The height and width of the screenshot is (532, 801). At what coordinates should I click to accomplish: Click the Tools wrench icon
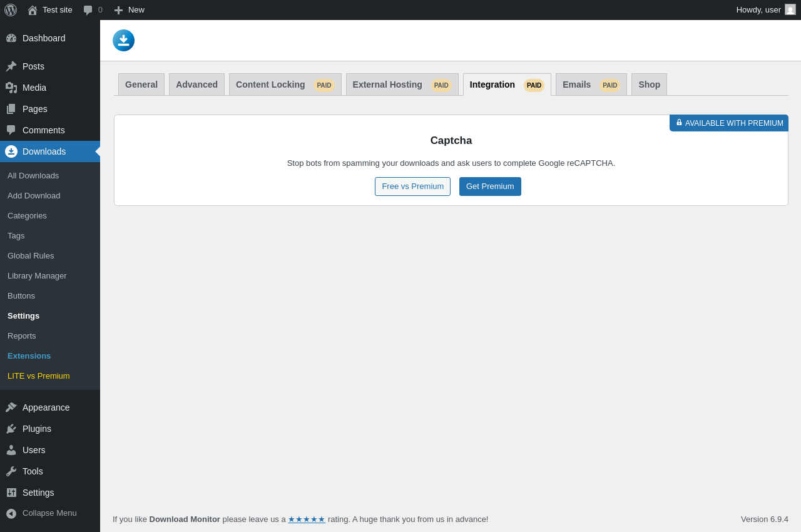click(11, 471)
